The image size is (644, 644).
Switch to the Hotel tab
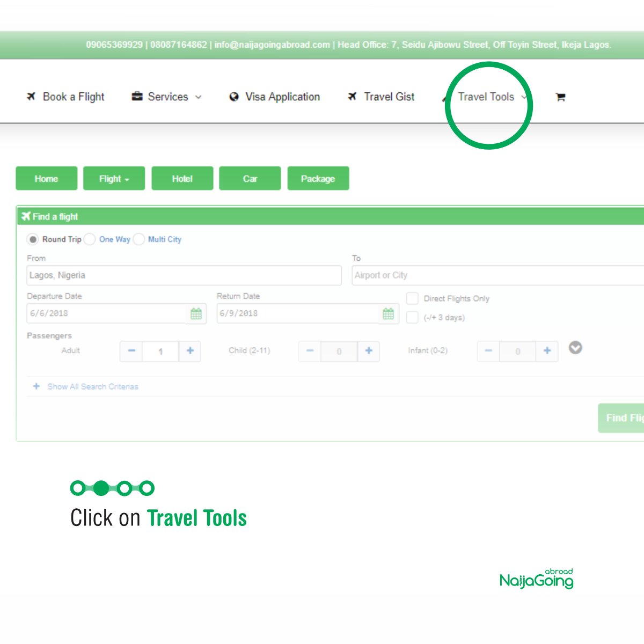point(182,178)
